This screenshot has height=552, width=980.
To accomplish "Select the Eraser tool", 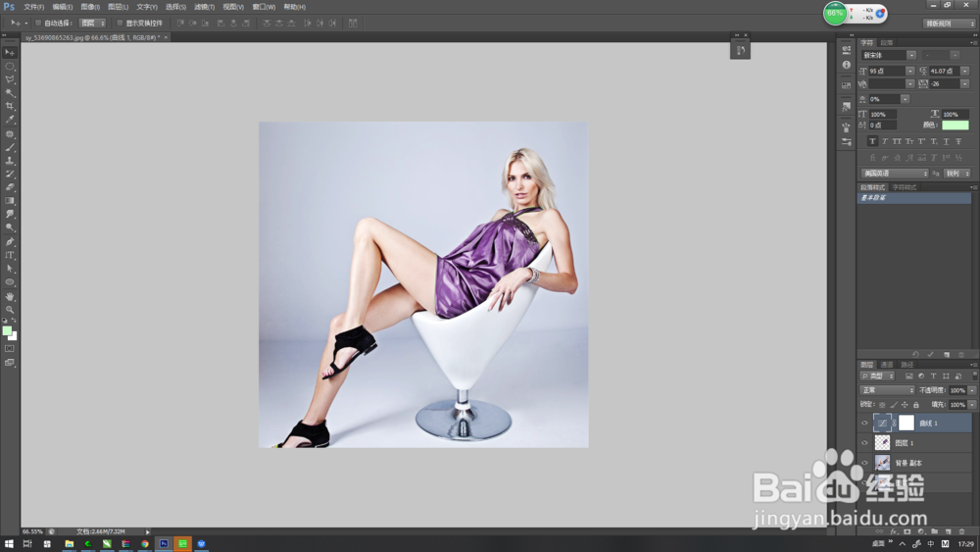I will coord(10,187).
